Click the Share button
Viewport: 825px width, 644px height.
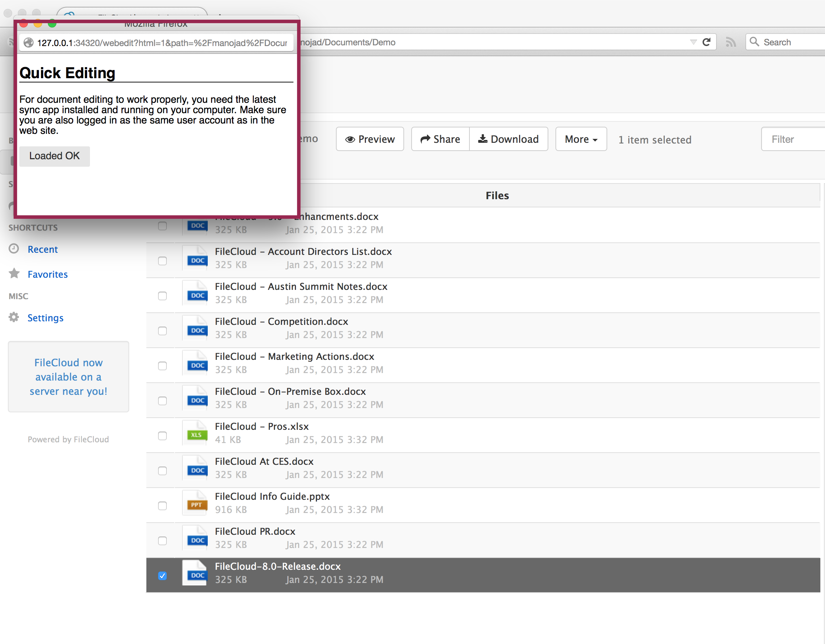(x=441, y=139)
